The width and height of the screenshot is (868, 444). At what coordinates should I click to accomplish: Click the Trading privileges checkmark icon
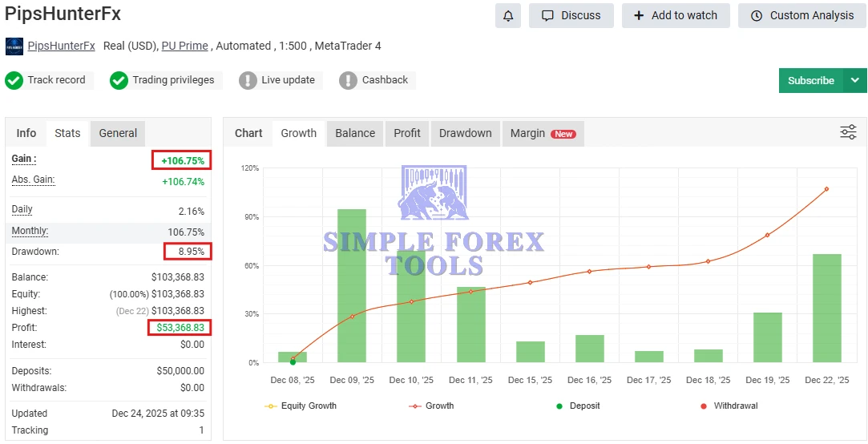[x=119, y=80]
